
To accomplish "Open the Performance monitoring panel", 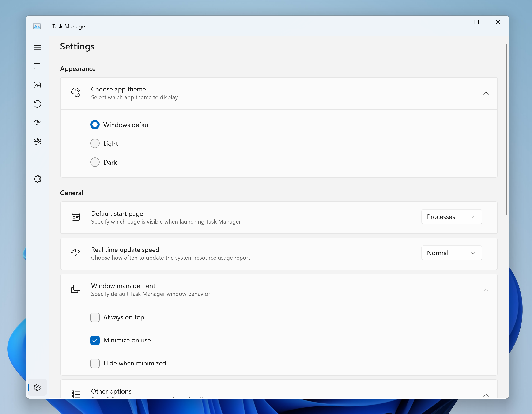I will 38,84.
